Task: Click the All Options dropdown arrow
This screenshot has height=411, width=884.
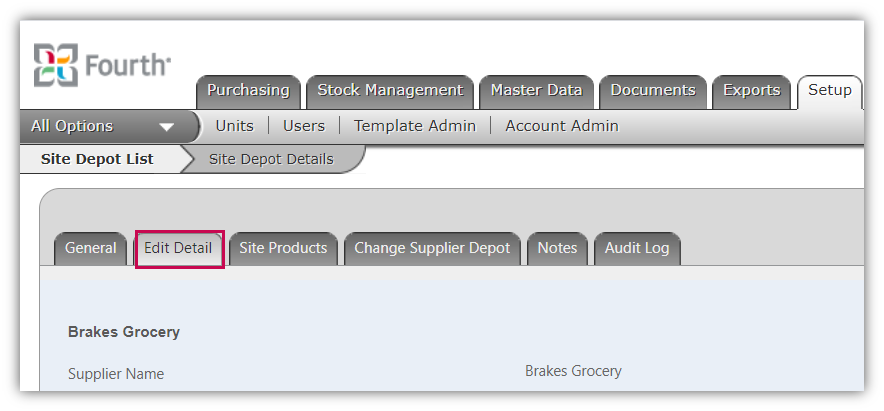Action: click(x=167, y=127)
